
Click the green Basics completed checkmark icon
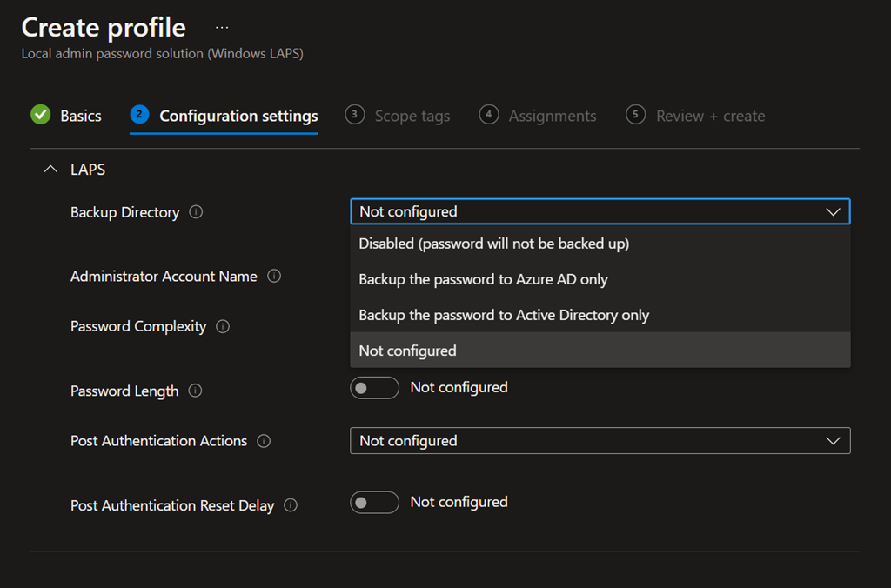pyautogui.click(x=40, y=115)
